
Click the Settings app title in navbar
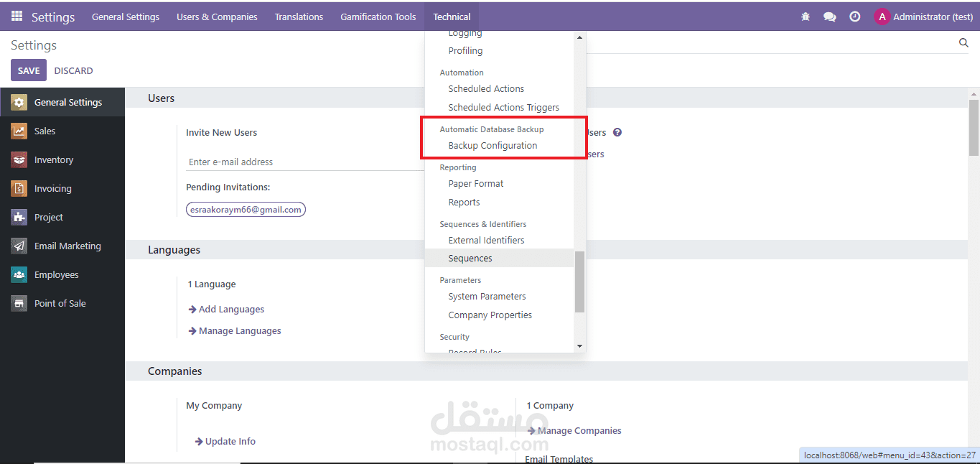coord(53,17)
